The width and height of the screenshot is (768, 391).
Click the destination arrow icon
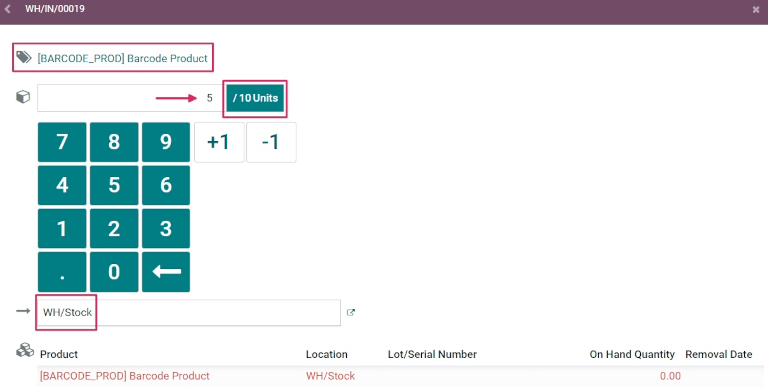tap(23, 311)
